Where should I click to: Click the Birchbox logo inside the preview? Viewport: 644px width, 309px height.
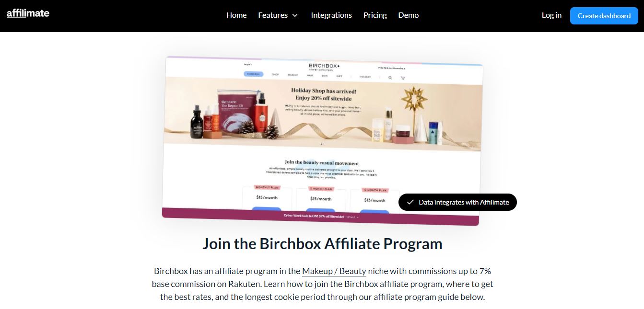pos(324,66)
